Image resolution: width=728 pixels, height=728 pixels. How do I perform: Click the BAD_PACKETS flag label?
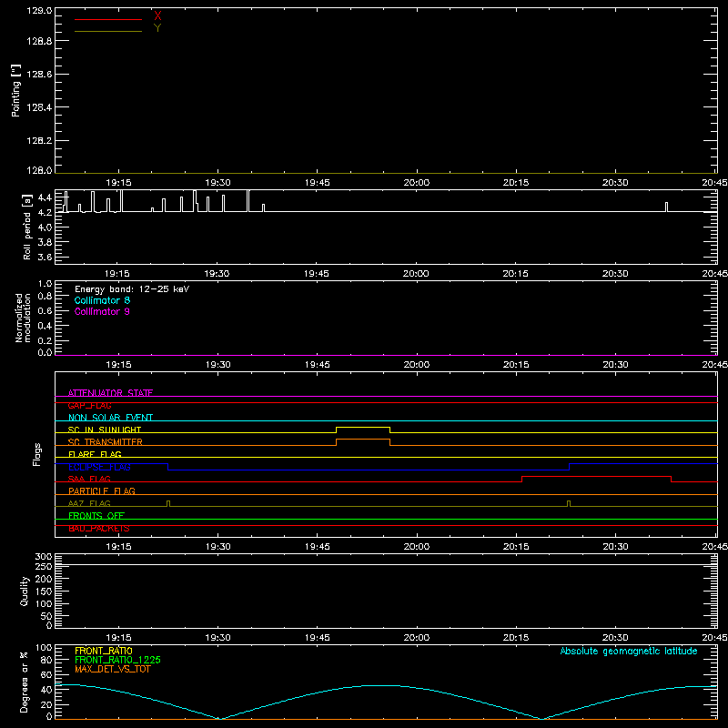click(99, 529)
